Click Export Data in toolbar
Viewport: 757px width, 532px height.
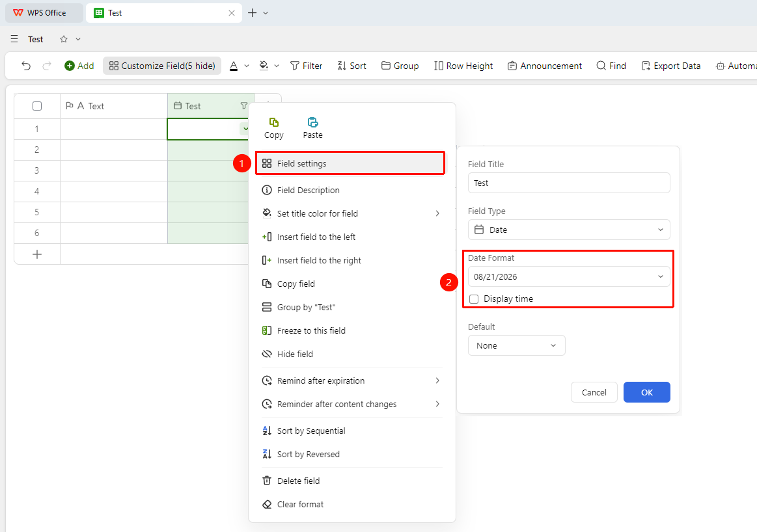pos(670,66)
